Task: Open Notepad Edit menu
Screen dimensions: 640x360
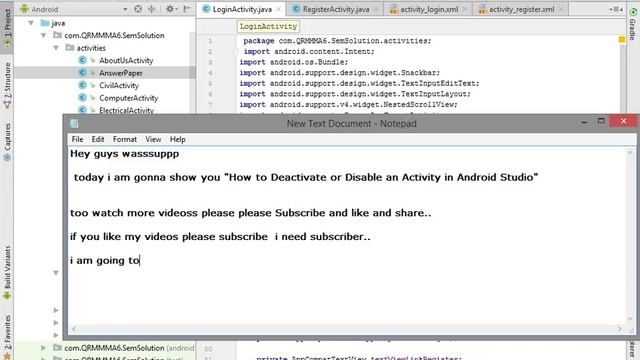Action: (x=98, y=140)
